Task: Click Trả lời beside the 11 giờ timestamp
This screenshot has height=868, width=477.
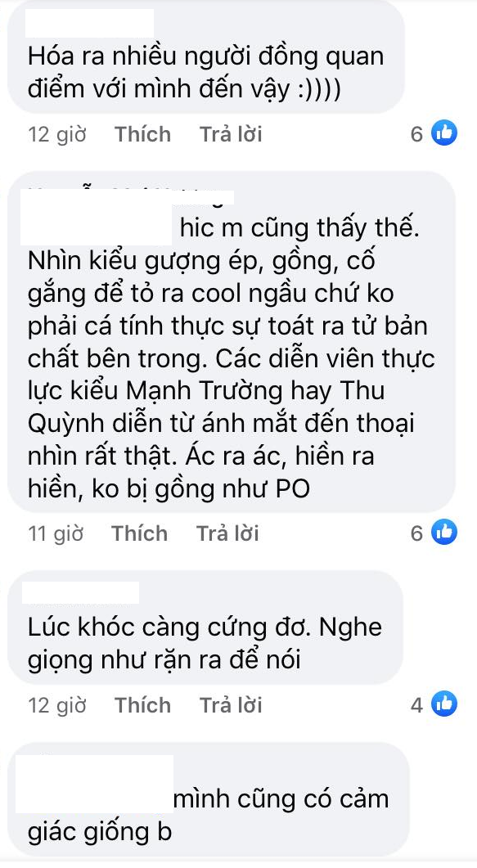Action: click(x=227, y=533)
